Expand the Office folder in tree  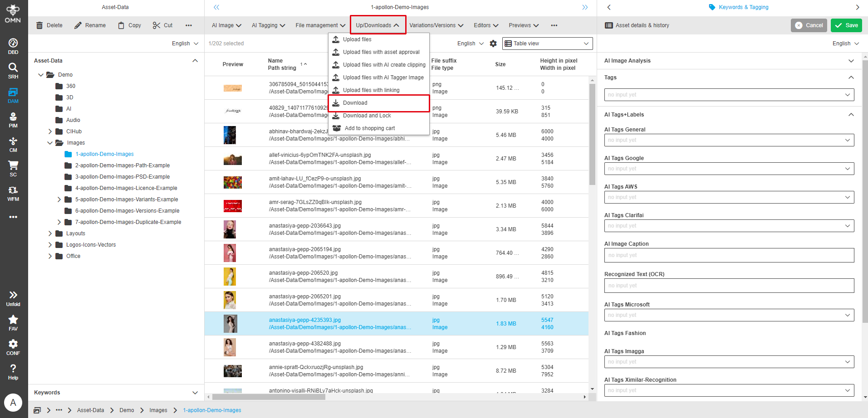(x=50, y=256)
